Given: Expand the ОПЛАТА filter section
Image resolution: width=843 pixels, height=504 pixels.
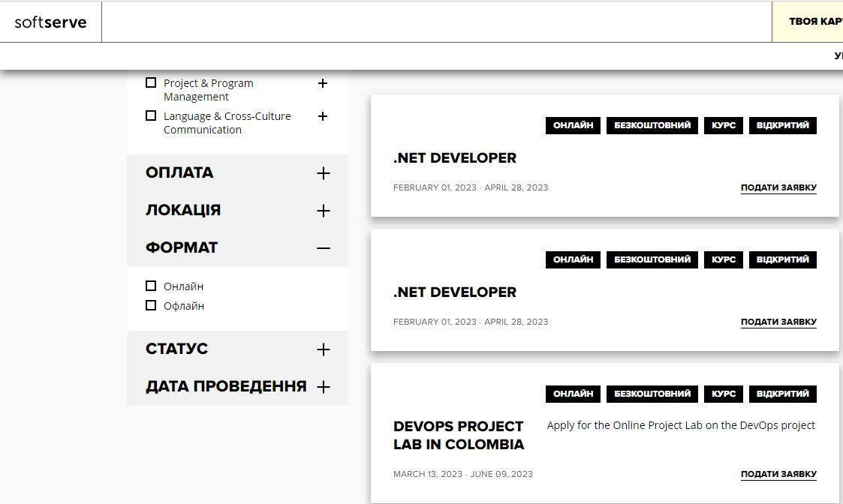Looking at the screenshot, I should click(324, 173).
